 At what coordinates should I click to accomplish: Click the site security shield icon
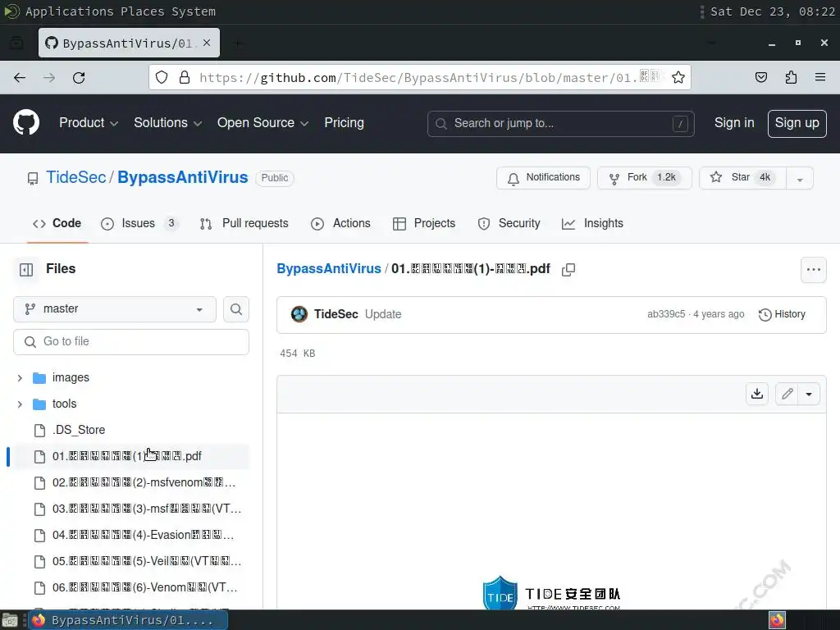162,78
